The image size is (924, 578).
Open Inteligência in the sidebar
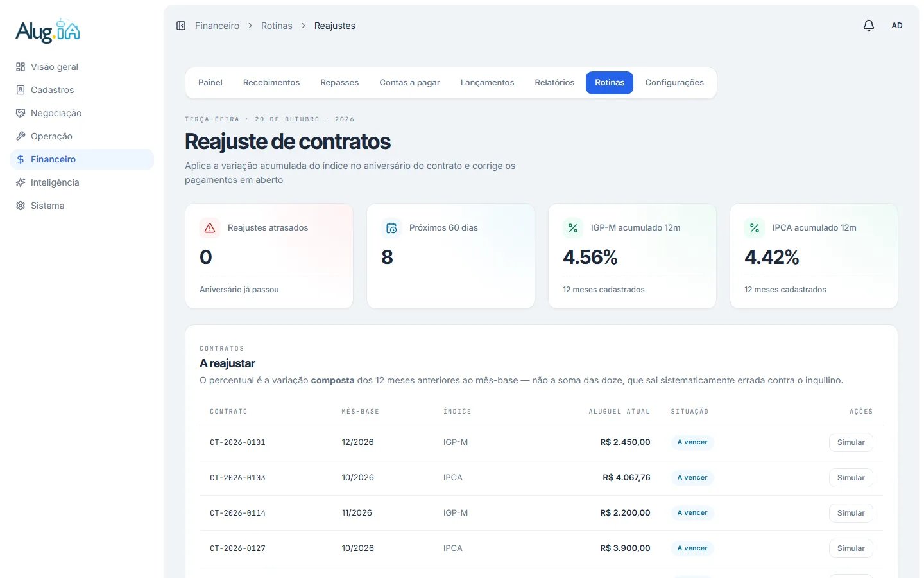(x=82, y=182)
